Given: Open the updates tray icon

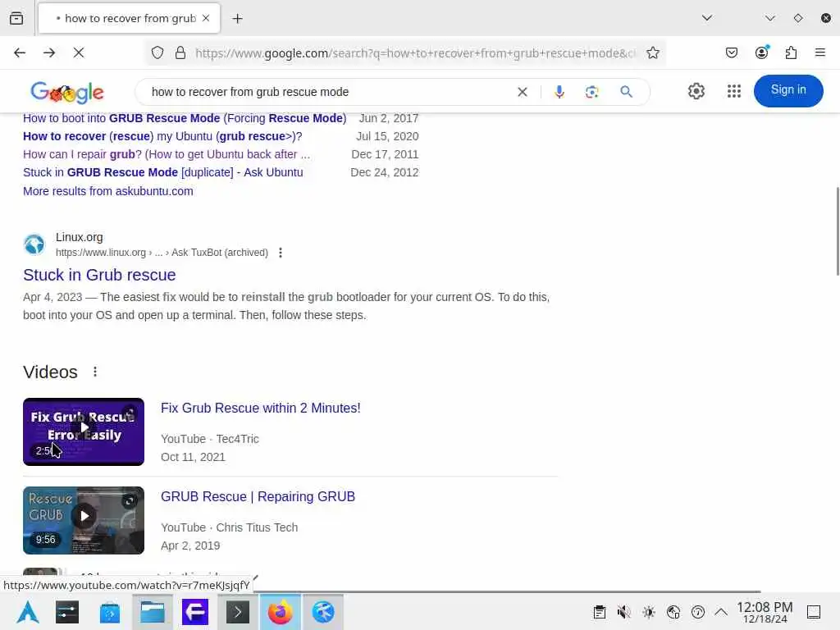Looking at the screenshot, I should [698, 612].
